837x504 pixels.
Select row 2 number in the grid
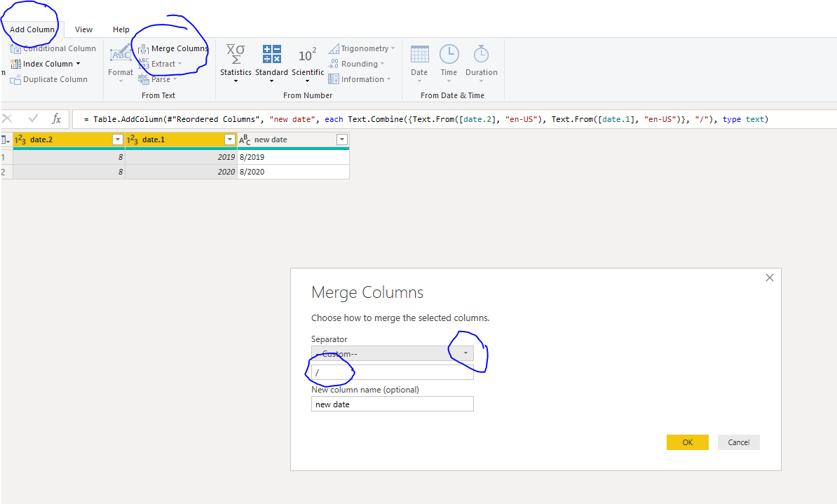tap(6, 172)
